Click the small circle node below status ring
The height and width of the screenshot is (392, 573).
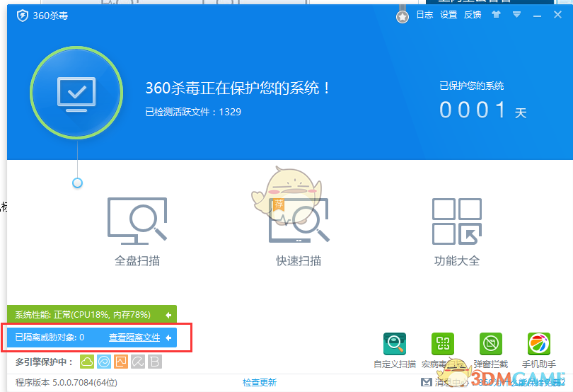[x=78, y=183]
